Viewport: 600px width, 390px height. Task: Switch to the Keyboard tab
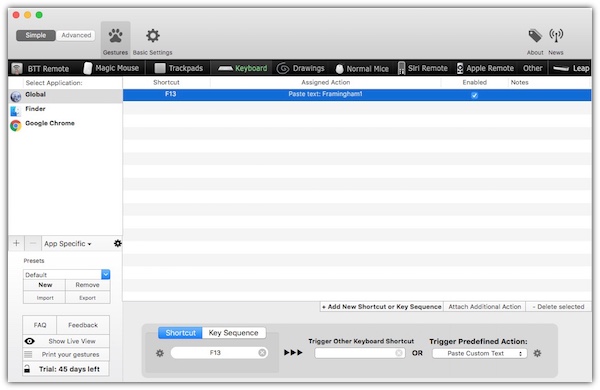tap(242, 68)
